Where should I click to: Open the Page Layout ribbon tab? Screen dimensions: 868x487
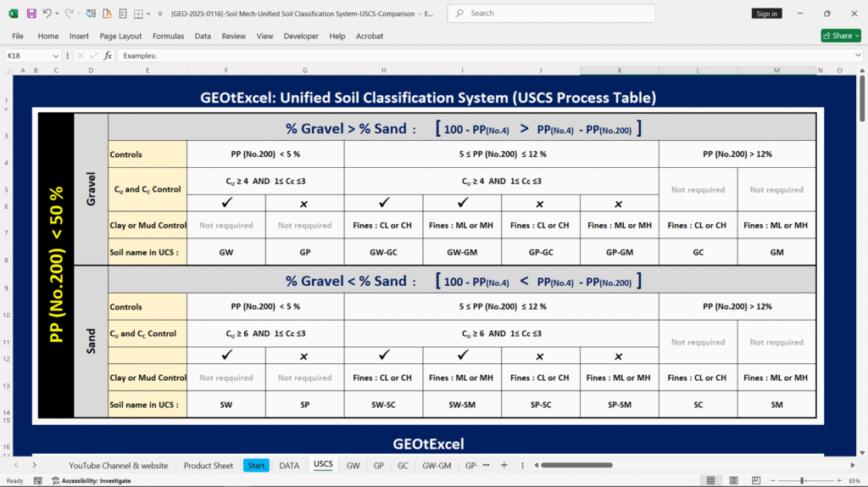pos(120,36)
